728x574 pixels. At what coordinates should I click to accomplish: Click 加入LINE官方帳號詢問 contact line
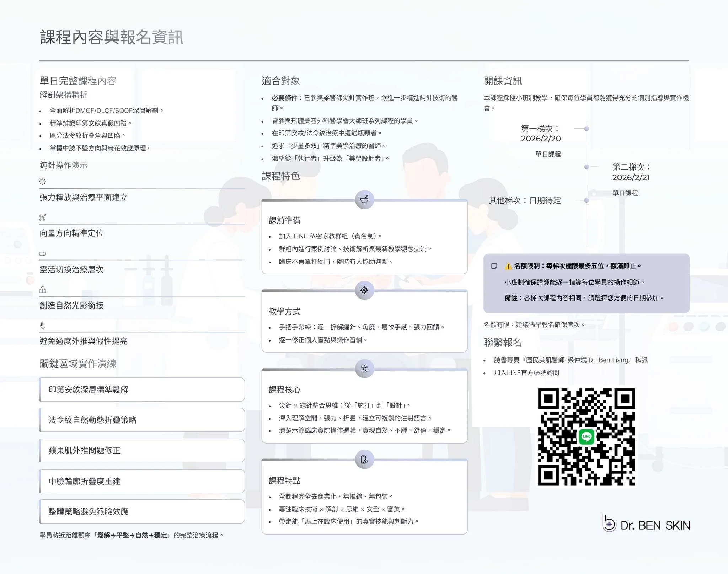(x=526, y=373)
